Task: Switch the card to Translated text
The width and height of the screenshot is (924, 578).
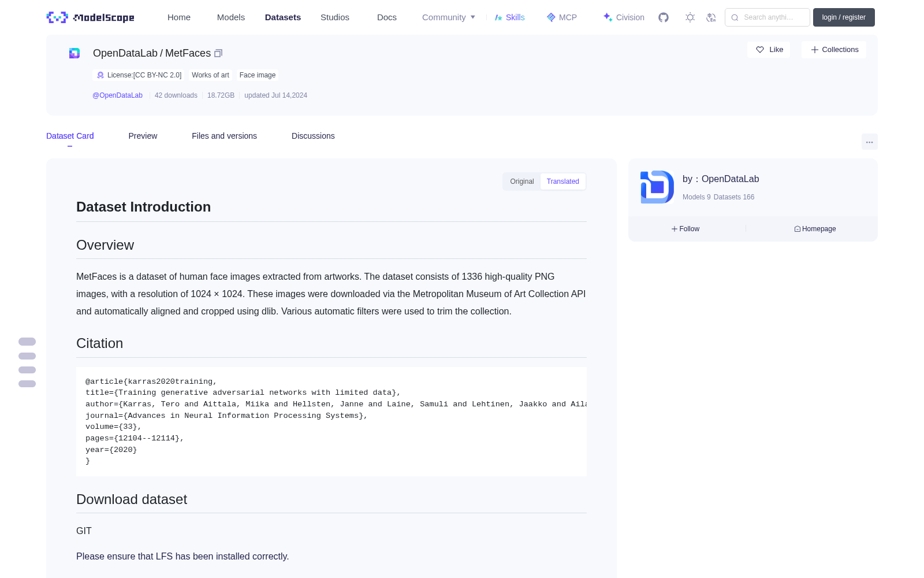Action: 563,181
